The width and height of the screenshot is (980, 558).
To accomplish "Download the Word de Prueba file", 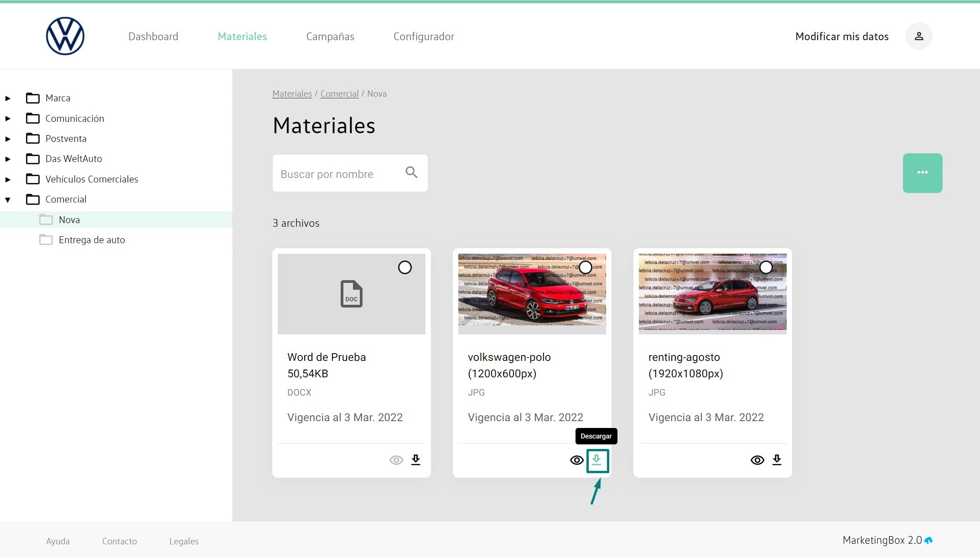I will 415,459.
